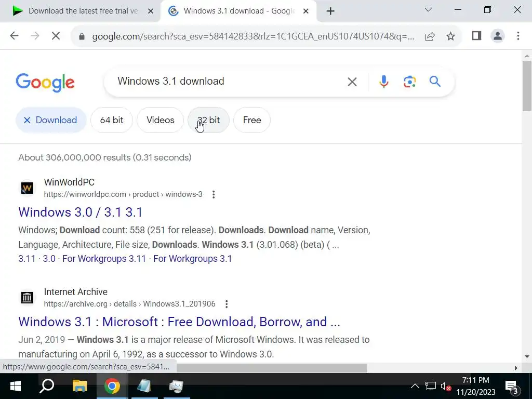Open Windows taskbar search
The image size is (532, 399).
click(x=46, y=386)
